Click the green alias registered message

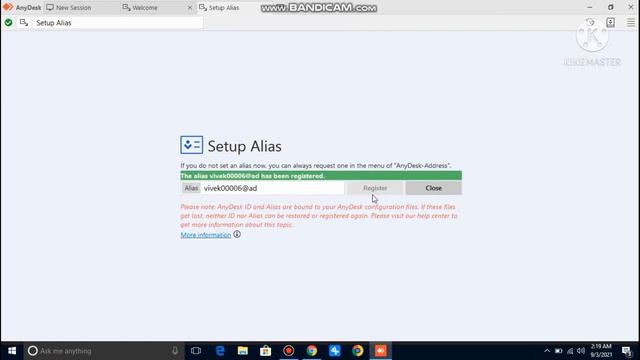point(321,176)
